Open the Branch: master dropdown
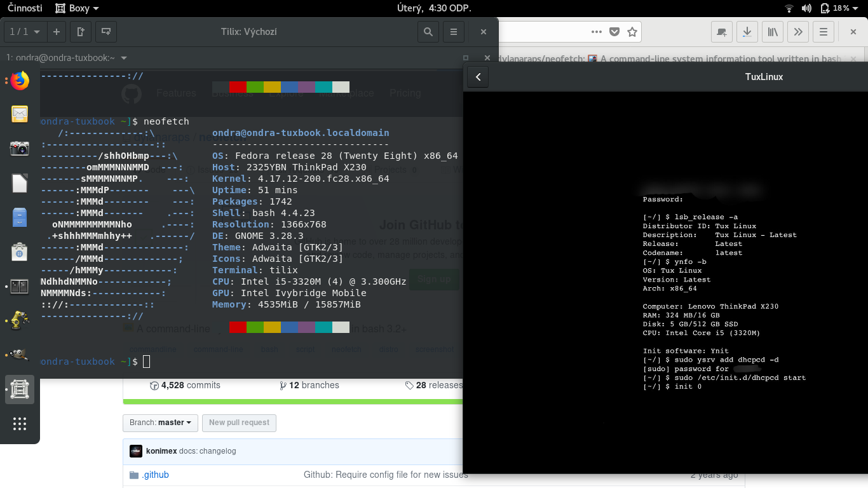Image resolution: width=868 pixels, height=488 pixels. click(161, 423)
